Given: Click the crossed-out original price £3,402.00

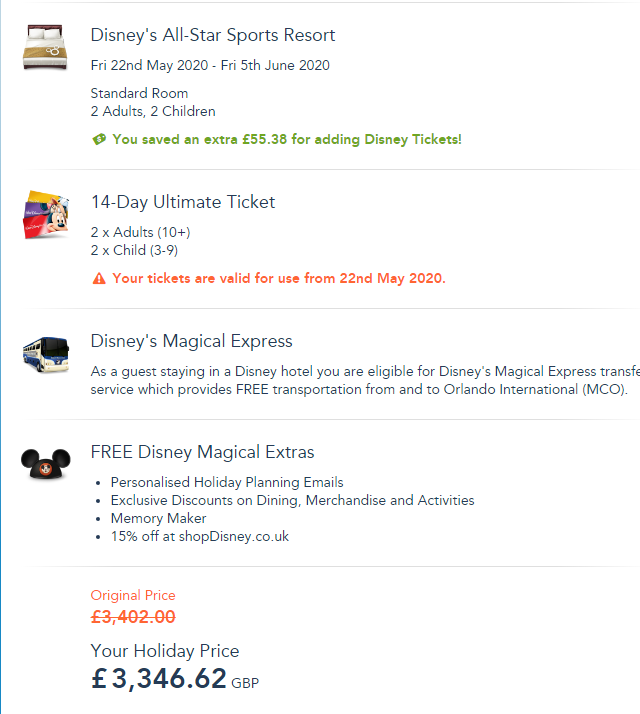Looking at the screenshot, I should [133, 617].
